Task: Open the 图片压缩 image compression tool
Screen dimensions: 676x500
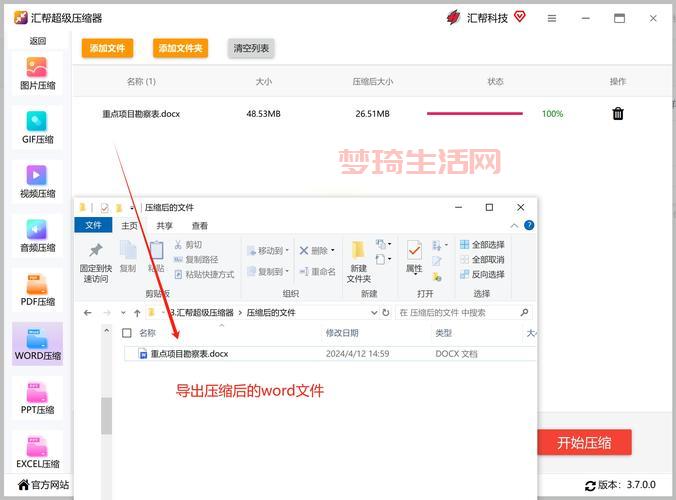Action: [38, 73]
